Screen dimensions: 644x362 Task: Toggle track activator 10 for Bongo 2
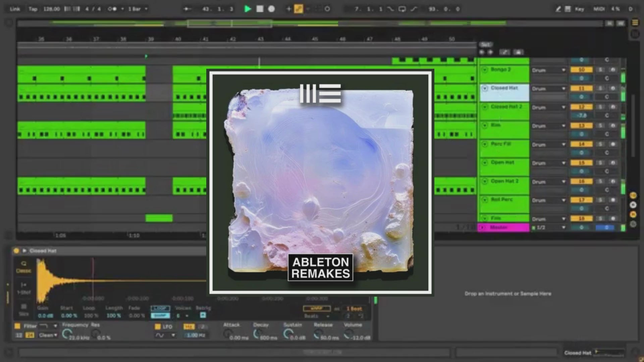tap(582, 70)
